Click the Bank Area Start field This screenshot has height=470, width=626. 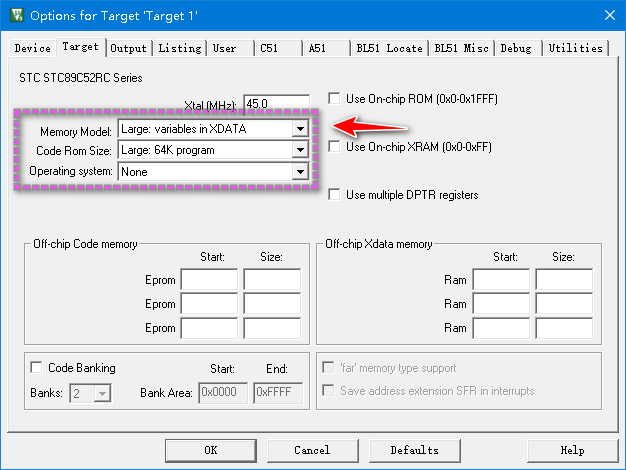pos(223,393)
